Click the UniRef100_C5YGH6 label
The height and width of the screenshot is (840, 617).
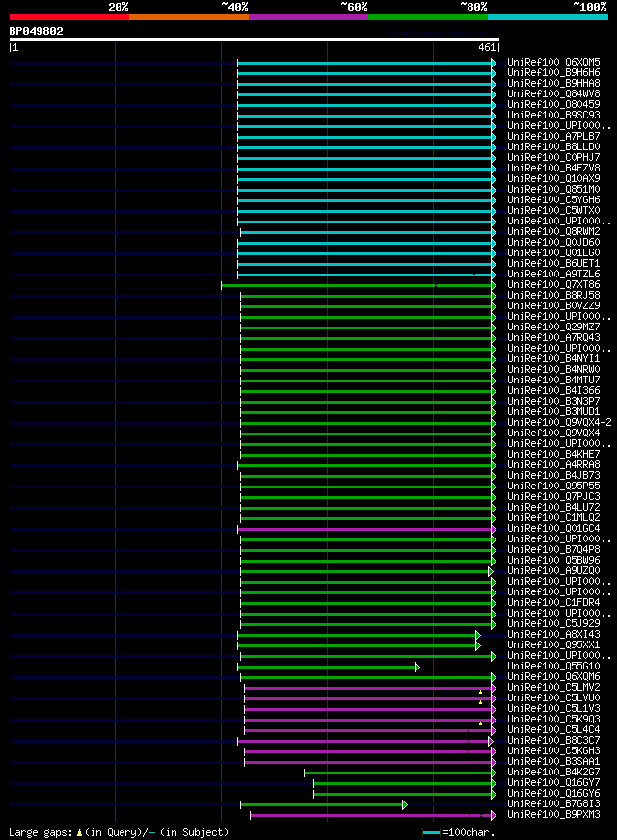(553, 199)
